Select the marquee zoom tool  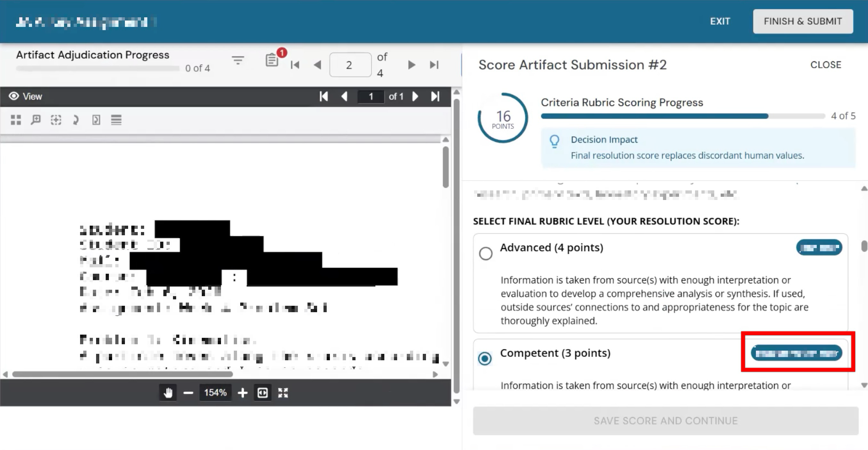pos(56,120)
